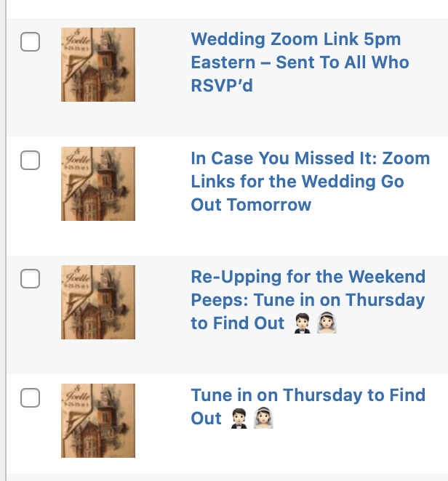
Task: Click the bride emoji in the bottom post title
Action: coord(265,419)
